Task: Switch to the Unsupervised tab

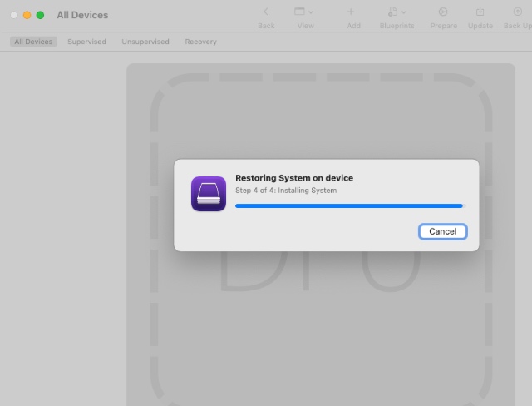Action: (145, 42)
